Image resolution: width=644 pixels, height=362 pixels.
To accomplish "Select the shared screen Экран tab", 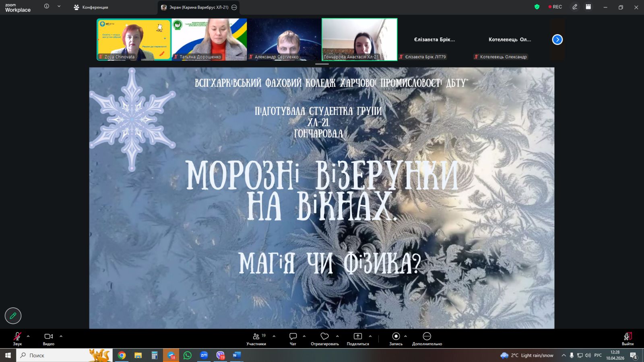I will [x=195, y=7].
